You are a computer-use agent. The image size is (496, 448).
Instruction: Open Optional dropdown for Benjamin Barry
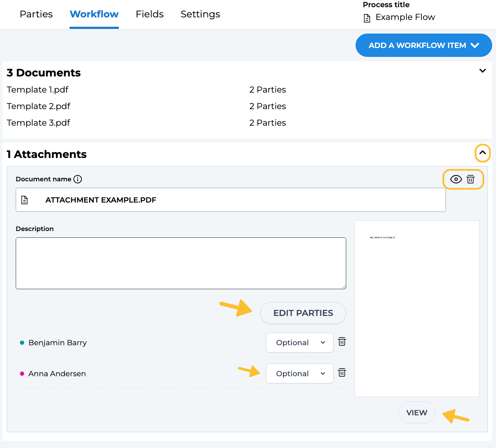(x=300, y=343)
